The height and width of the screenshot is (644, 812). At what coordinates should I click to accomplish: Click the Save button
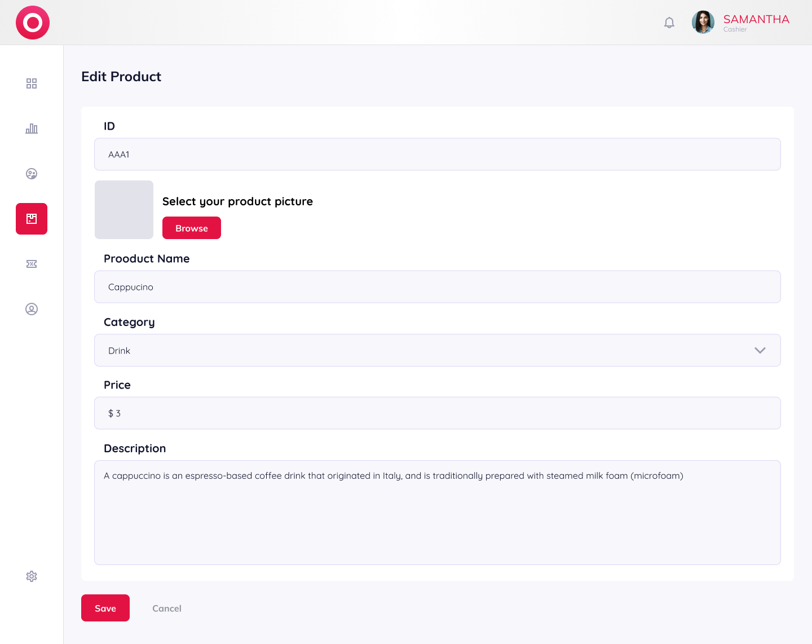pos(105,608)
